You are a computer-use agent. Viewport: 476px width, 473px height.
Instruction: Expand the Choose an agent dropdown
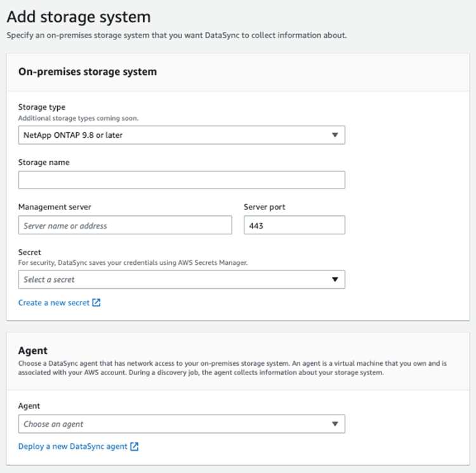click(x=182, y=424)
